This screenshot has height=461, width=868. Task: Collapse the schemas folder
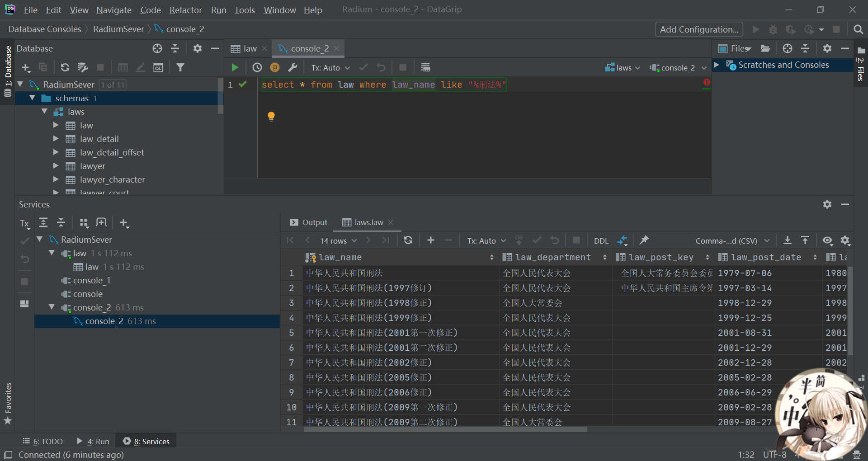32,98
